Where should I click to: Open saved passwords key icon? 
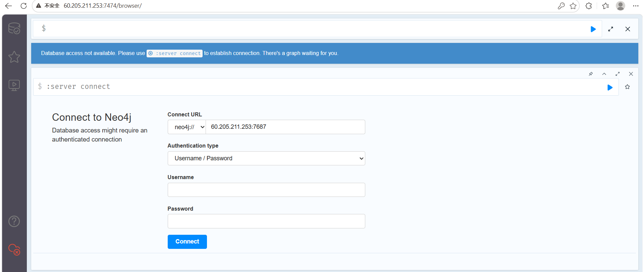561,6
